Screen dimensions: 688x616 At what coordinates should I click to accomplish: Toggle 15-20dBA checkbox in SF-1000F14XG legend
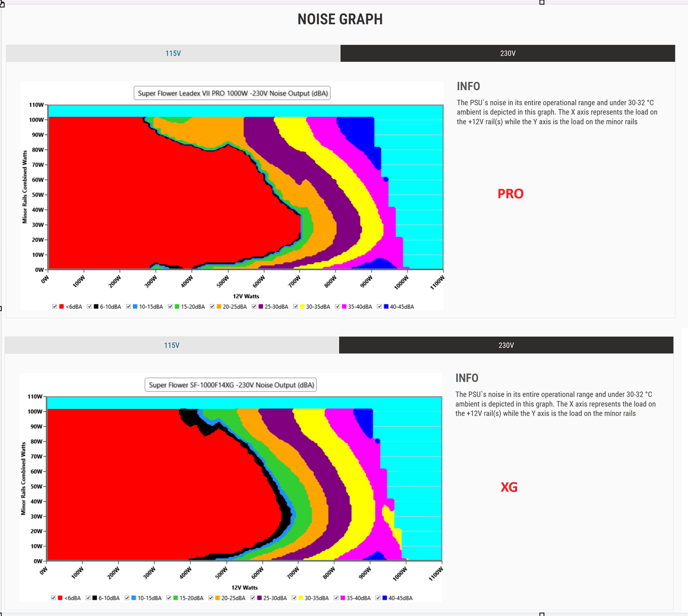pyautogui.click(x=169, y=598)
